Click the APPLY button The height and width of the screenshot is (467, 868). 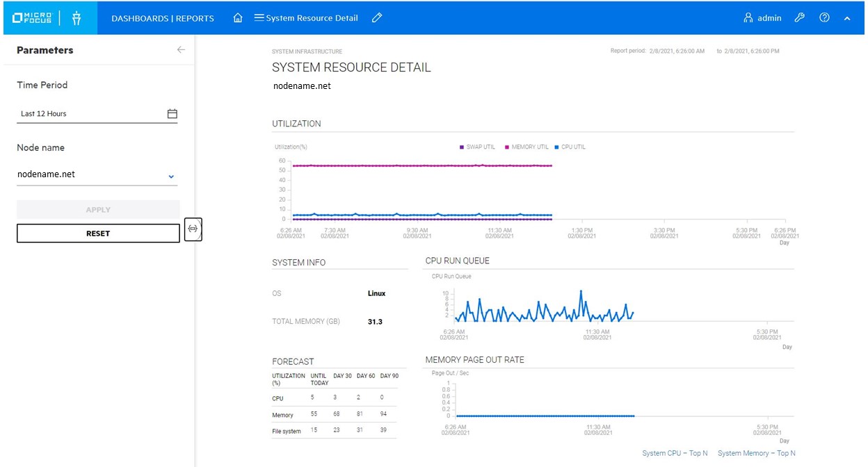(98, 210)
